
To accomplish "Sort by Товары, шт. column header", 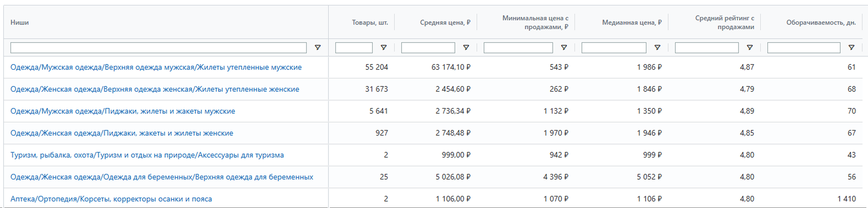I will click(370, 23).
